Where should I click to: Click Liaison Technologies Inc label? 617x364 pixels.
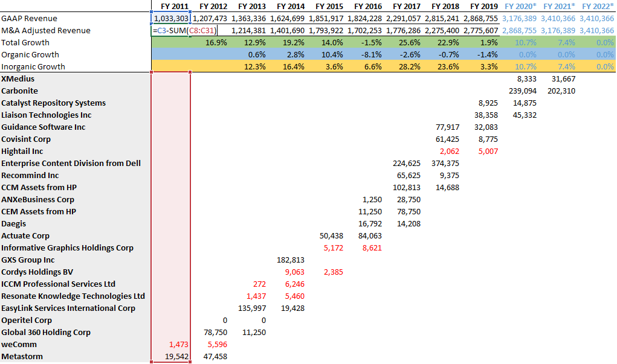click(47, 115)
